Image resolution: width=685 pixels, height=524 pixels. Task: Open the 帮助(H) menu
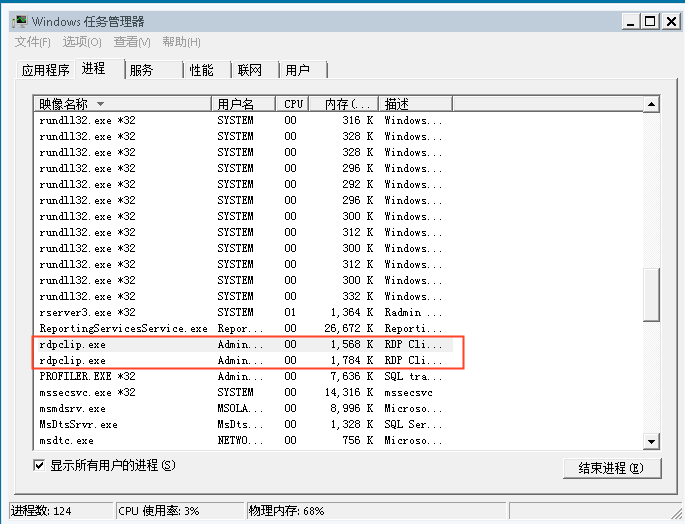[181, 42]
